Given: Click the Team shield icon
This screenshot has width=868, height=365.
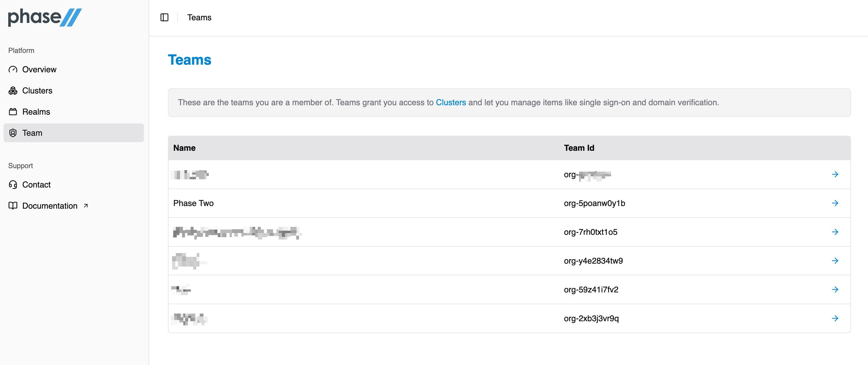Looking at the screenshot, I should (x=13, y=133).
